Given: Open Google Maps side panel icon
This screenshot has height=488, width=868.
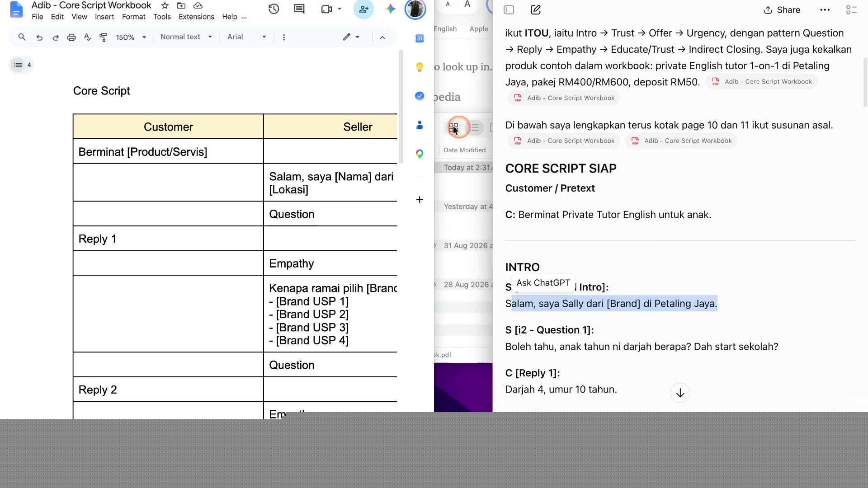Looking at the screenshot, I should click(420, 154).
